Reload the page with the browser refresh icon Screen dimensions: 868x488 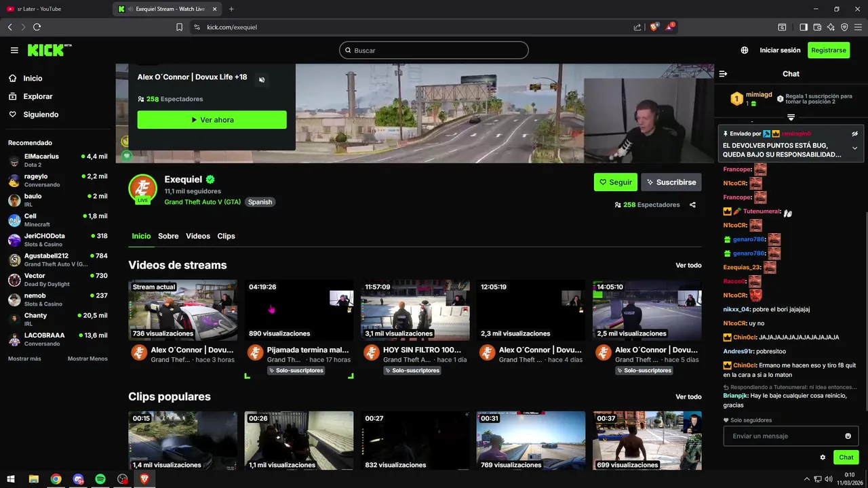tap(37, 27)
